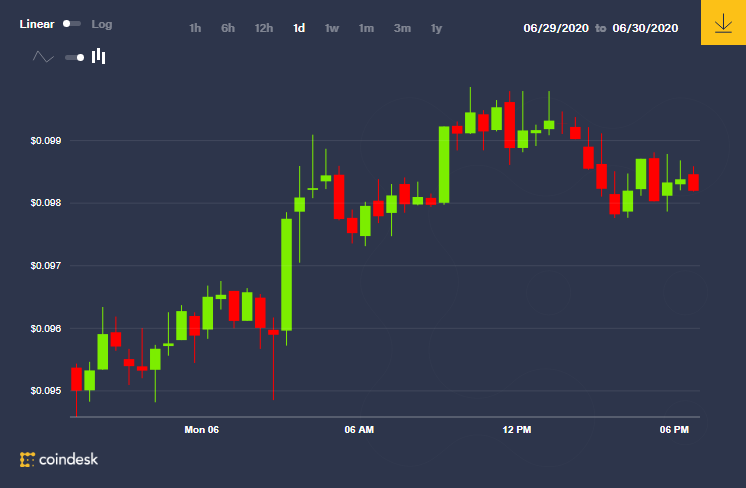
Task: Click the 06 AM time axis label
Action: [x=359, y=430]
